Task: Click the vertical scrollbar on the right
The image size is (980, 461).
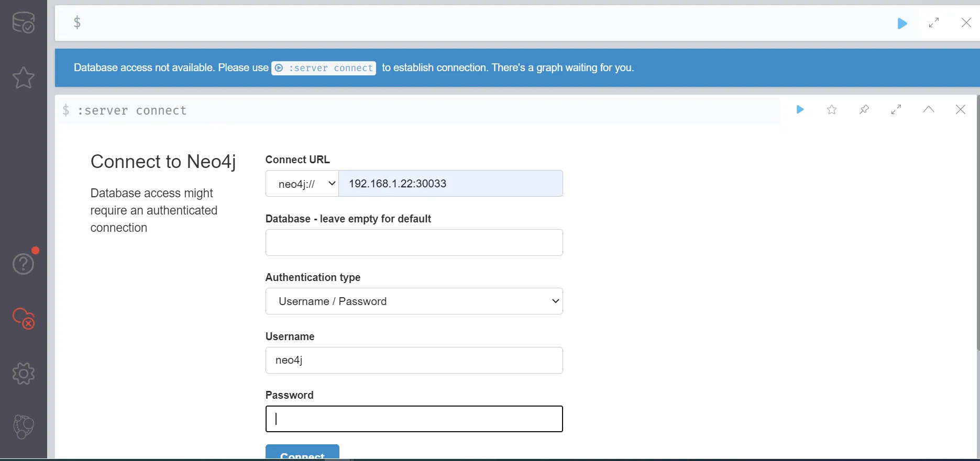Action: tap(977, 222)
